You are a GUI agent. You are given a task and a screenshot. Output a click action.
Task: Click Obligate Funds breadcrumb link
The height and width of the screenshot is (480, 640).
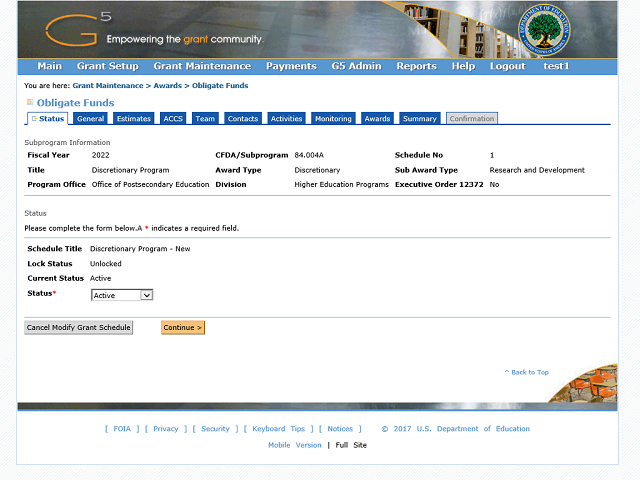220,86
